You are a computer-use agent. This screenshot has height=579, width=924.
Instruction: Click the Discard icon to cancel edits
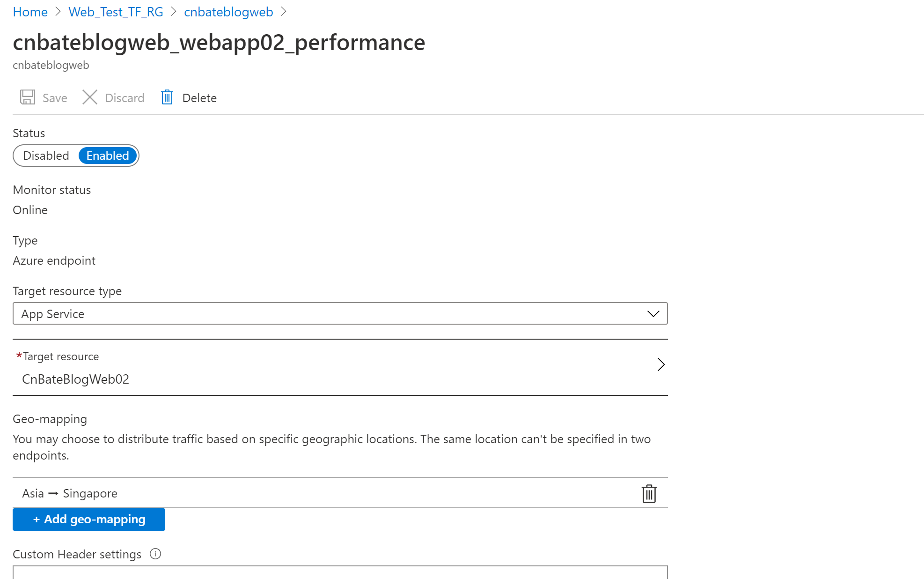coord(89,97)
